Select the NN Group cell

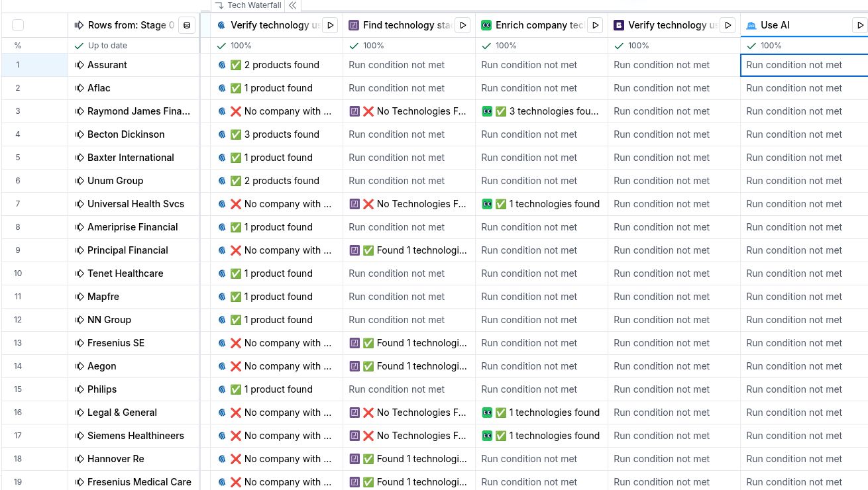(x=134, y=320)
